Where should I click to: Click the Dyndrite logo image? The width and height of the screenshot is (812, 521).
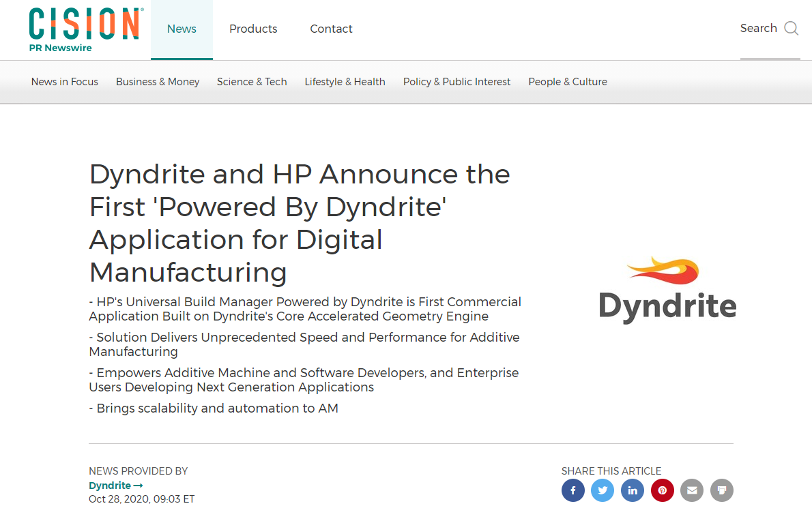pyautogui.click(x=667, y=289)
